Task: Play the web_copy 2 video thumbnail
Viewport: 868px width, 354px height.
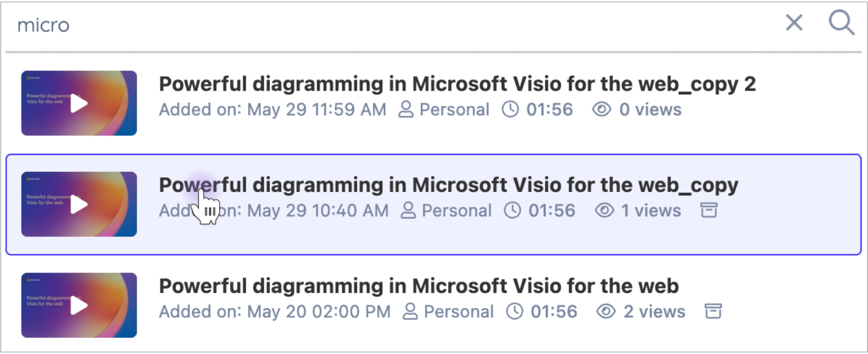Action: [79, 103]
